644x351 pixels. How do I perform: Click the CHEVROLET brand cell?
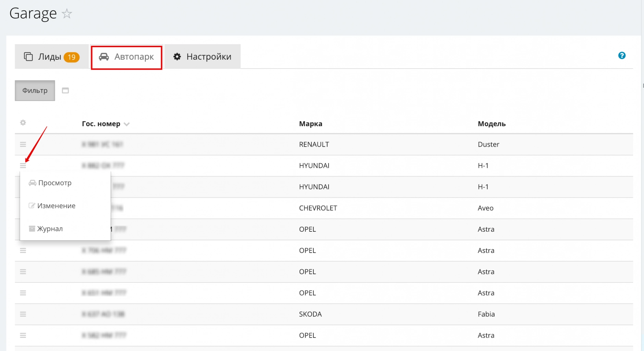coord(318,208)
